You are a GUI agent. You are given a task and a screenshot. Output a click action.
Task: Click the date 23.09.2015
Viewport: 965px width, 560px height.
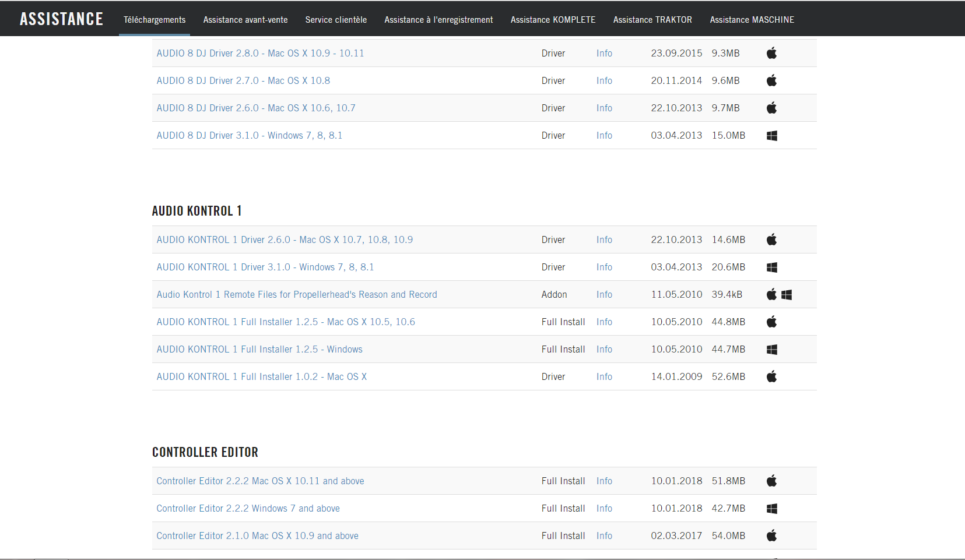[676, 53]
